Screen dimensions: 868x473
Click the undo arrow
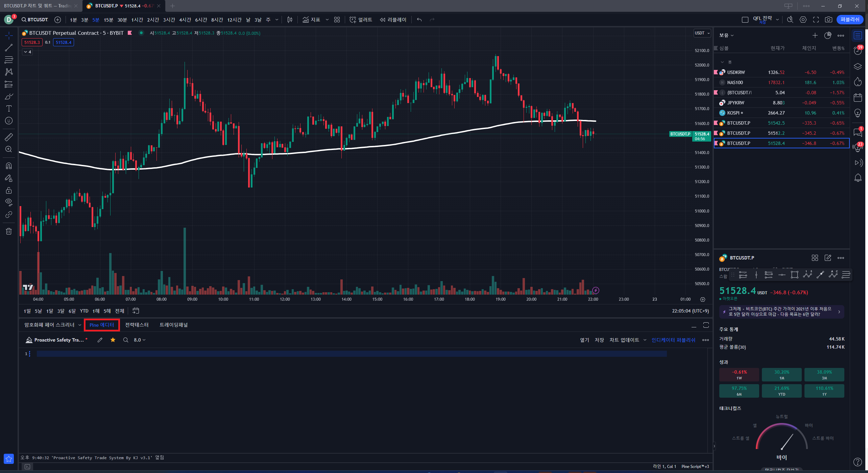click(419, 20)
